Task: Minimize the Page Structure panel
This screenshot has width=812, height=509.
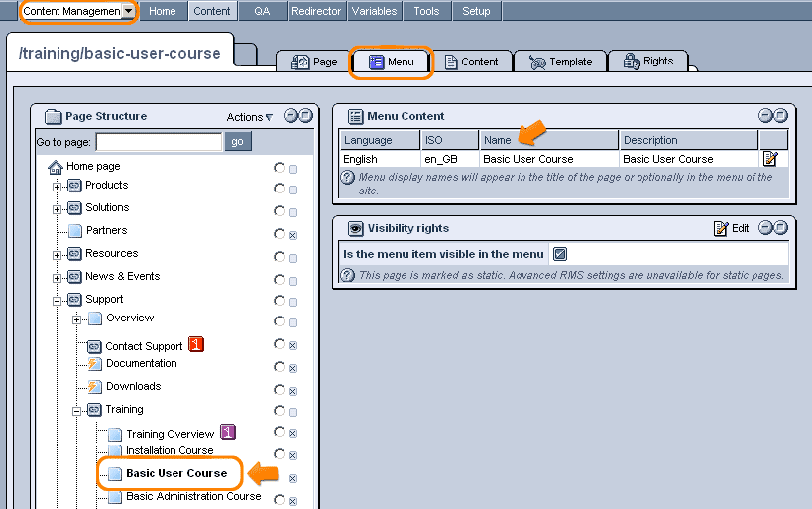Action: pos(290,116)
